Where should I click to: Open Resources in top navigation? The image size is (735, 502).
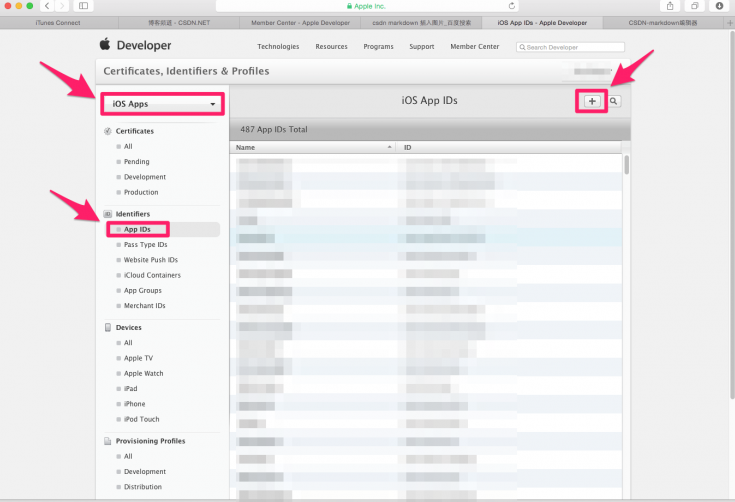coord(331,46)
